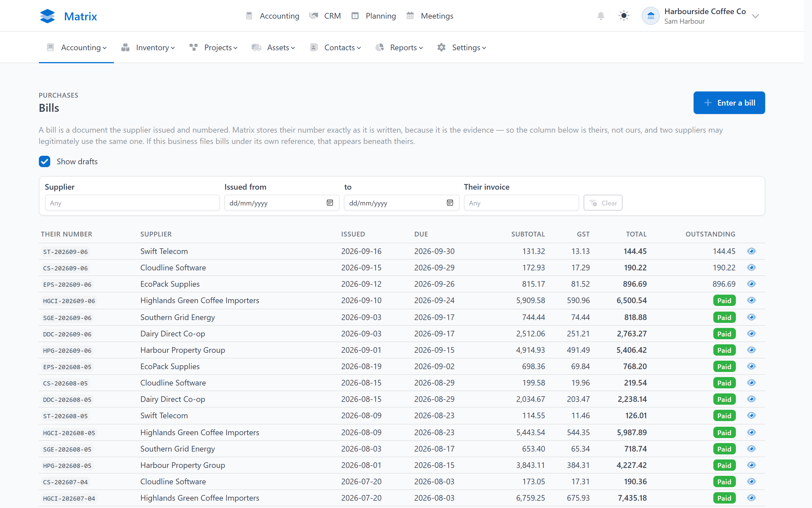Click total 896.69 for EPS-202609-06
Screen dimensions: 812x508
pyautogui.click(x=635, y=284)
